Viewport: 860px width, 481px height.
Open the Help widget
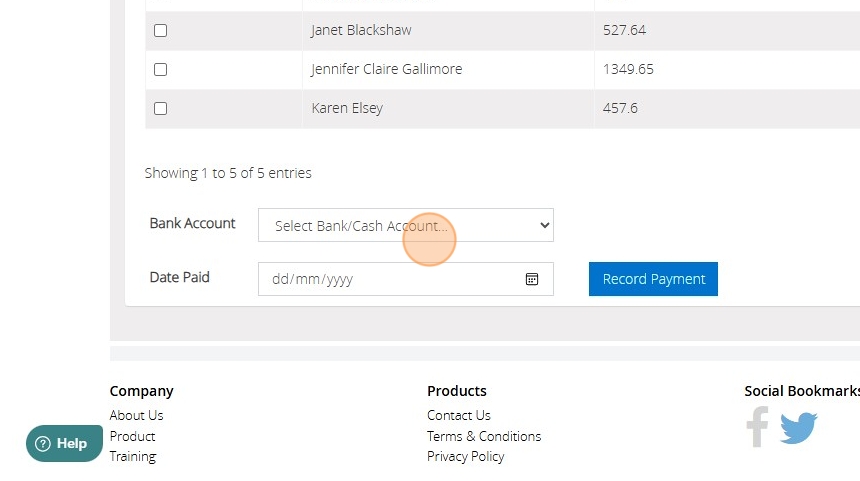point(64,443)
